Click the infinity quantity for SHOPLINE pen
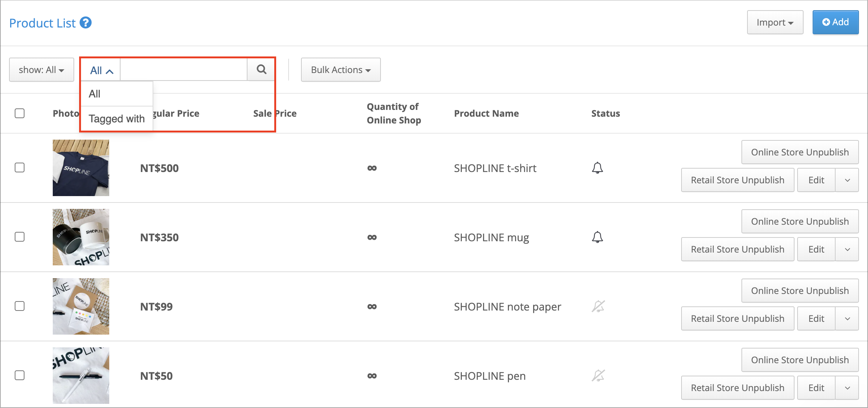 tap(372, 376)
